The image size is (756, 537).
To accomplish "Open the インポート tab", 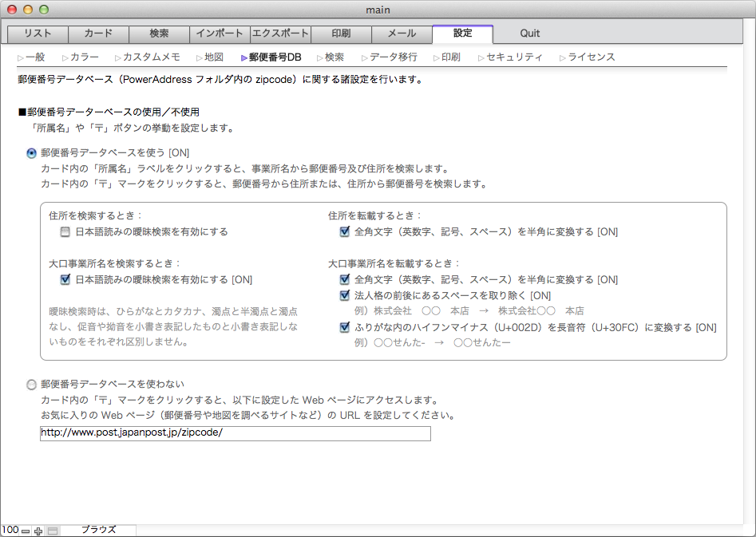I will point(220,34).
